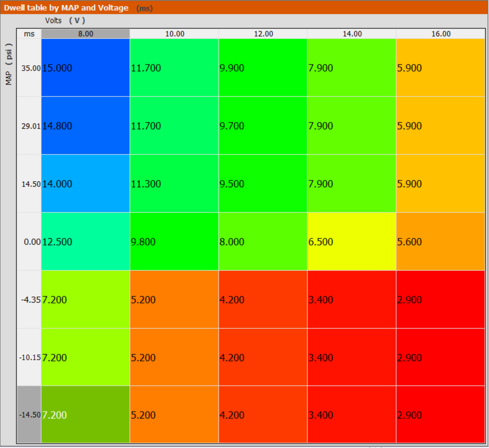Click the 0.00 psi row header
The width and height of the screenshot is (489, 448).
pos(29,242)
